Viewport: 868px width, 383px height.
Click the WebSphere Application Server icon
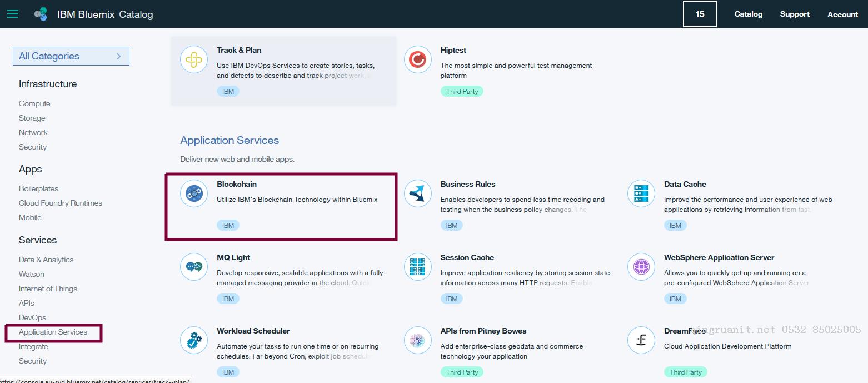(x=641, y=267)
